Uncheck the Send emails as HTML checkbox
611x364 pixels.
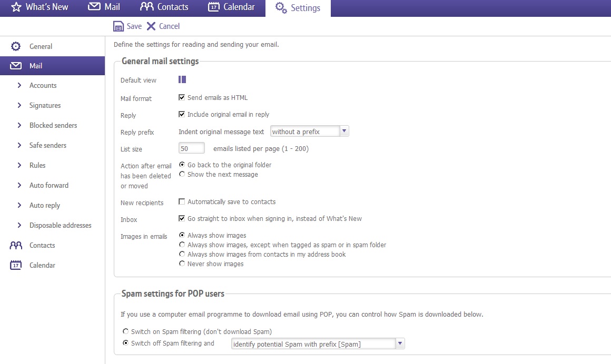182,97
